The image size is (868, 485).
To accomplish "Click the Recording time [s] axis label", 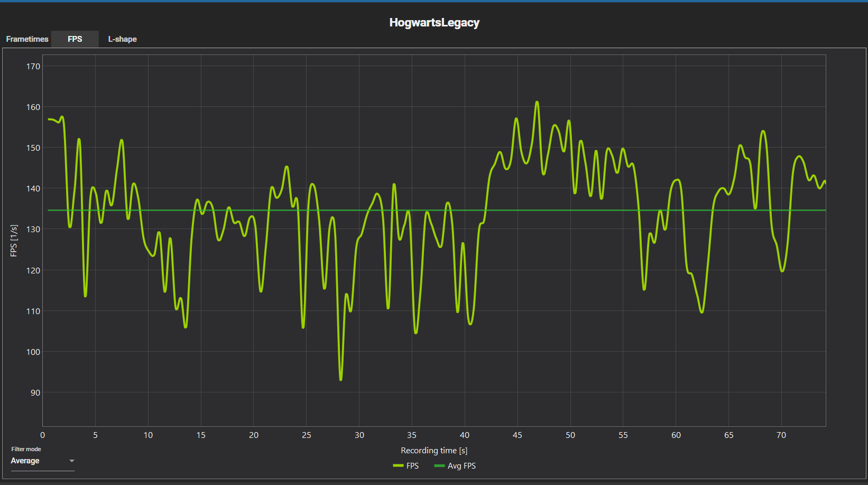I will [x=434, y=451].
